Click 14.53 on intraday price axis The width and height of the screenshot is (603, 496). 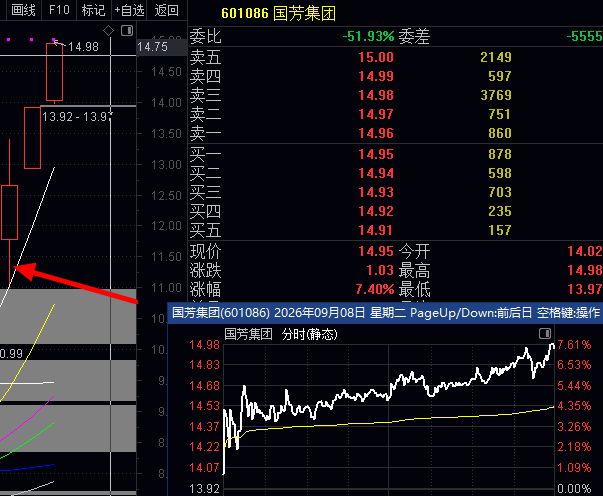tap(204, 406)
